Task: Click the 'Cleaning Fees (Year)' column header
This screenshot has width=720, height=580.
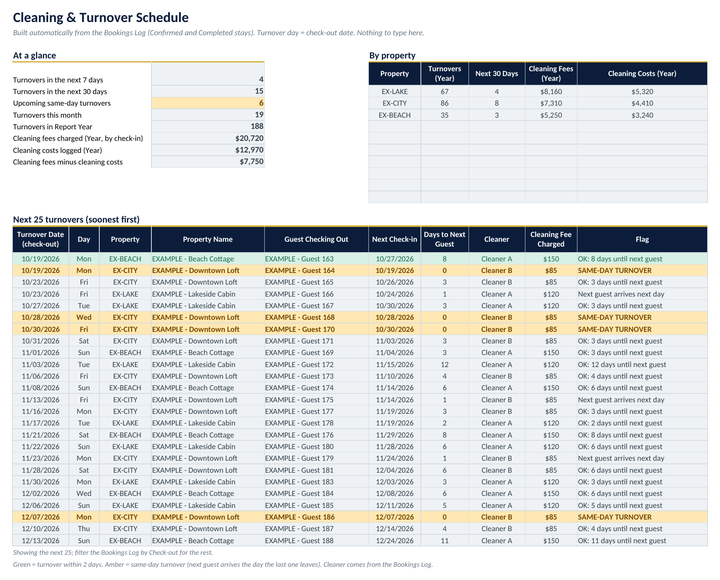Action: [551, 73]
